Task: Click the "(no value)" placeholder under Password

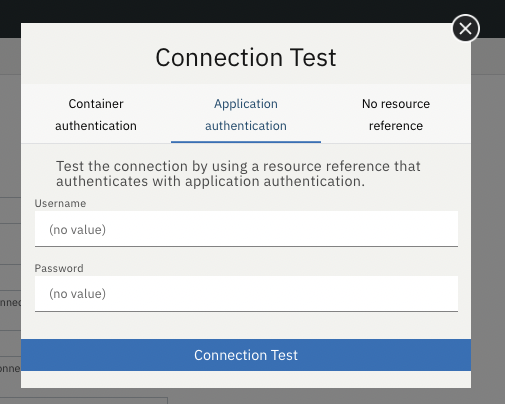Action: pyautogui.click(x=78, y=294)
